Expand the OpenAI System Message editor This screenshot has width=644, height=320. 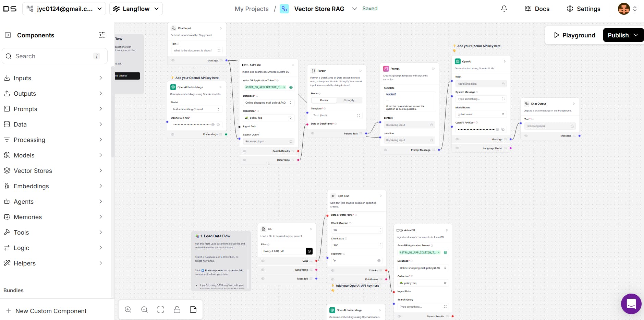(503, 99)
